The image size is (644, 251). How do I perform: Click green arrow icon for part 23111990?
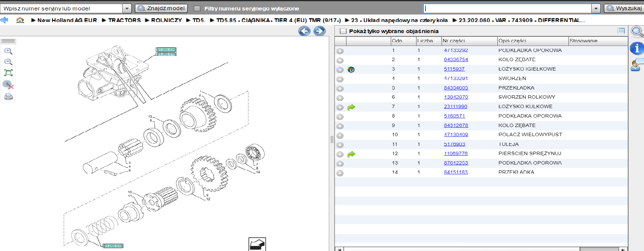(351, 107)
